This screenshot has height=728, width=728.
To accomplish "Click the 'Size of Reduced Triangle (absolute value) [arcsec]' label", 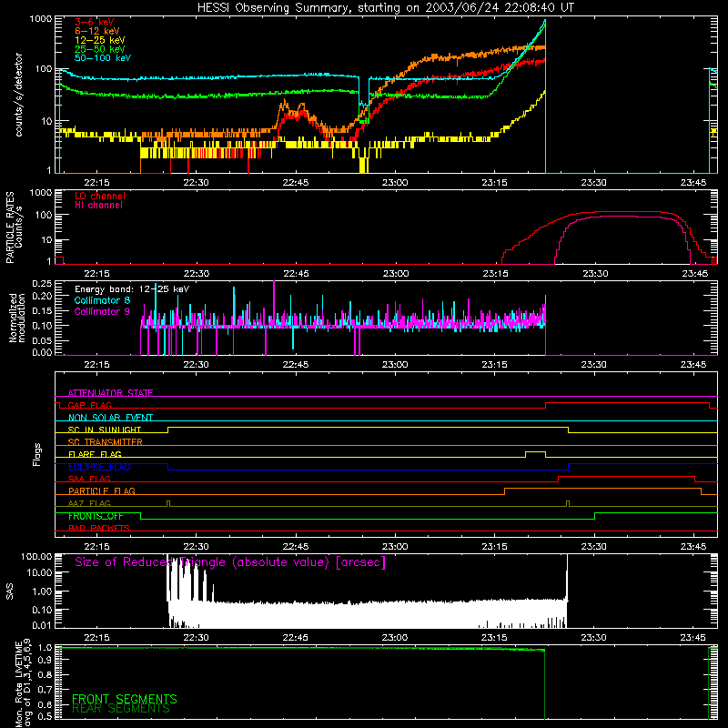I will (230, 562).
